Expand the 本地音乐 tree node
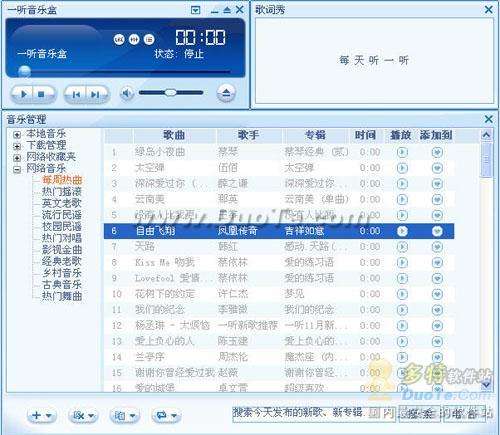This screenshot has height=435, width=500. pyautogui.click(x=17, y=135)
